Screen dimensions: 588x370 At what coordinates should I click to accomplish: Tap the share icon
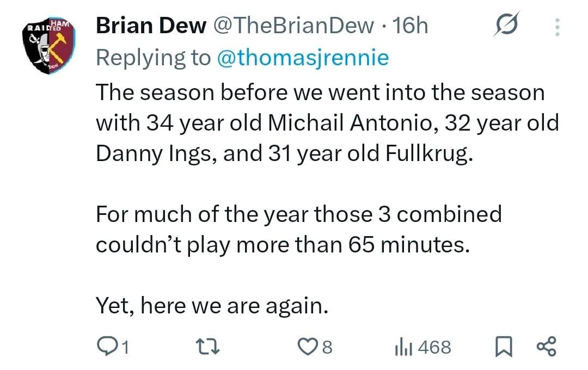546,346
